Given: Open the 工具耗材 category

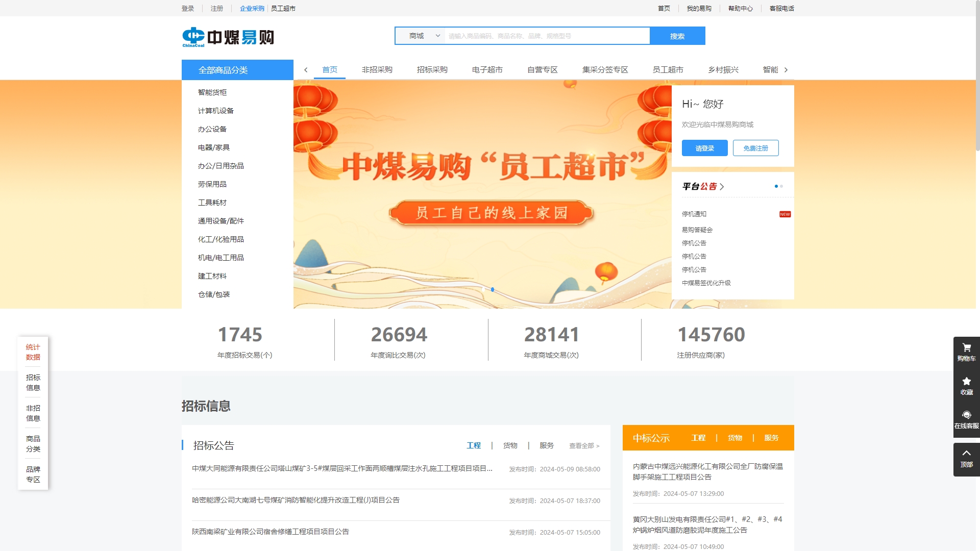Looking at the screenshot, I should tap(212, 203).
